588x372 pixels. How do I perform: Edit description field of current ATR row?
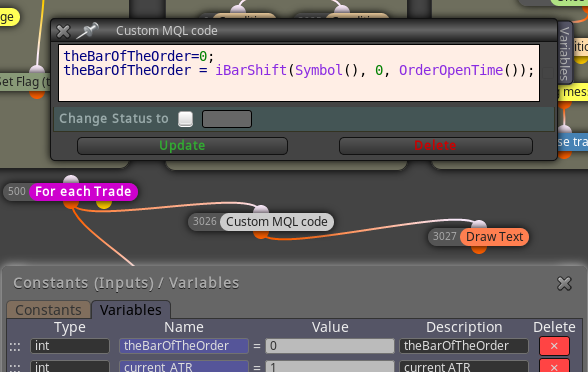pyautogui.click(x=464, y=366)
